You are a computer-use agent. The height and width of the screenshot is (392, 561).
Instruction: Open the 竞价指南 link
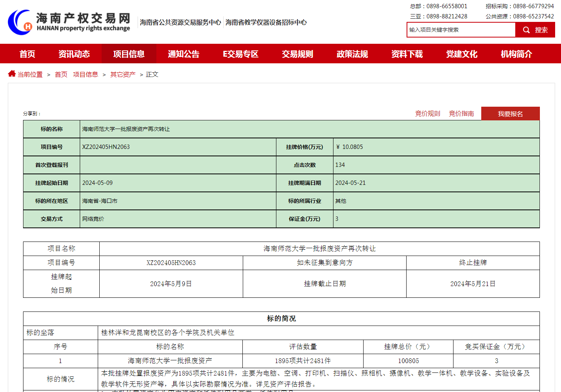click(461, 113)
